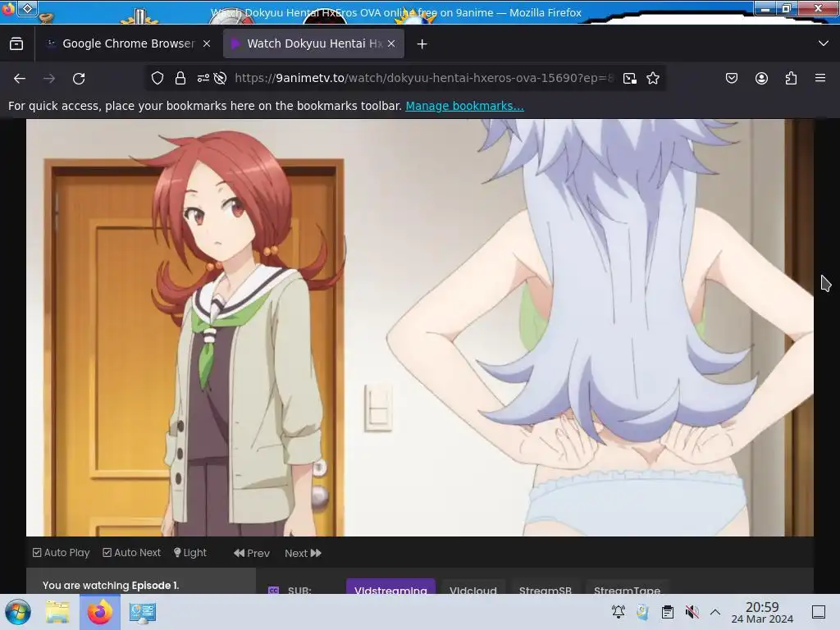
Task: Show site security padlock information
Action: (x=180, y=78)
